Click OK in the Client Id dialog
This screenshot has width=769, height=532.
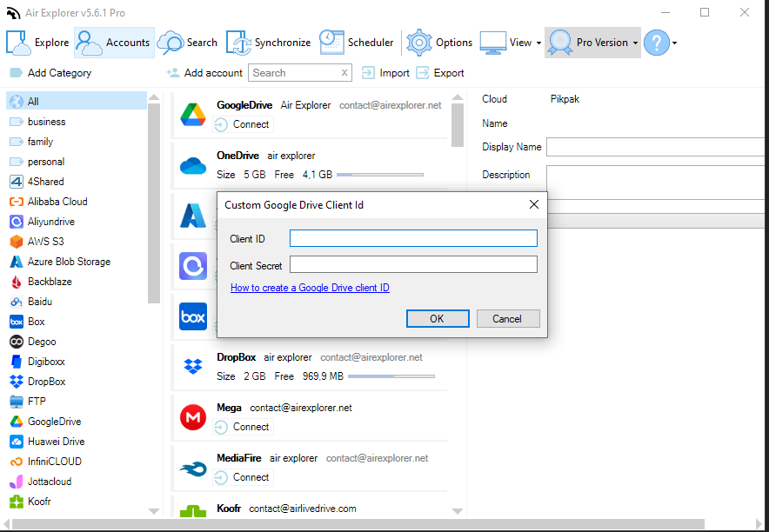click(x=438, y=318)
